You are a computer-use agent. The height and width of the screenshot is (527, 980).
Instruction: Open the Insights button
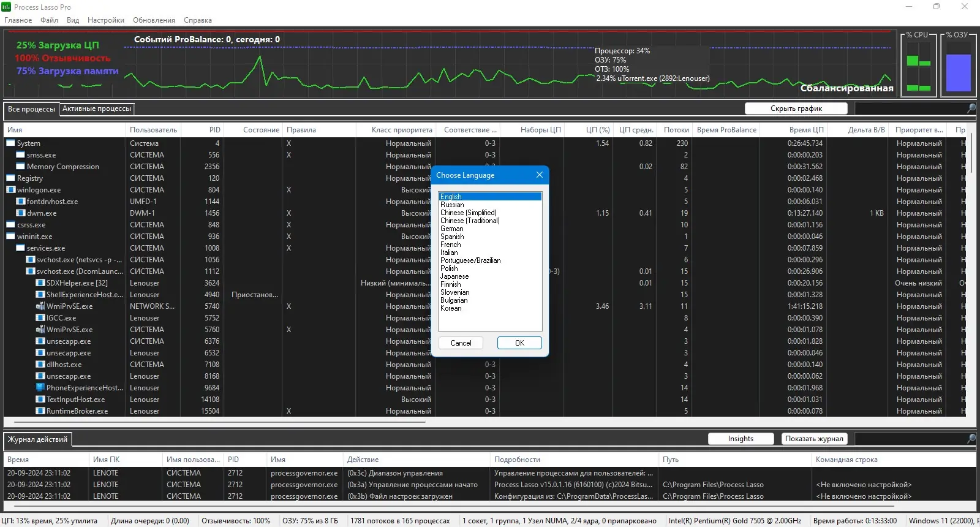click(741, 439)
